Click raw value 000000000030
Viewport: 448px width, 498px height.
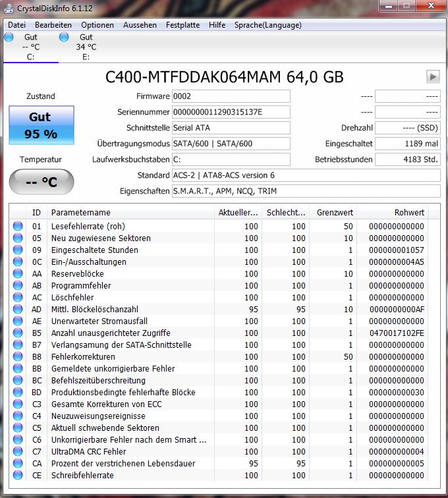[x=397, y=392]
